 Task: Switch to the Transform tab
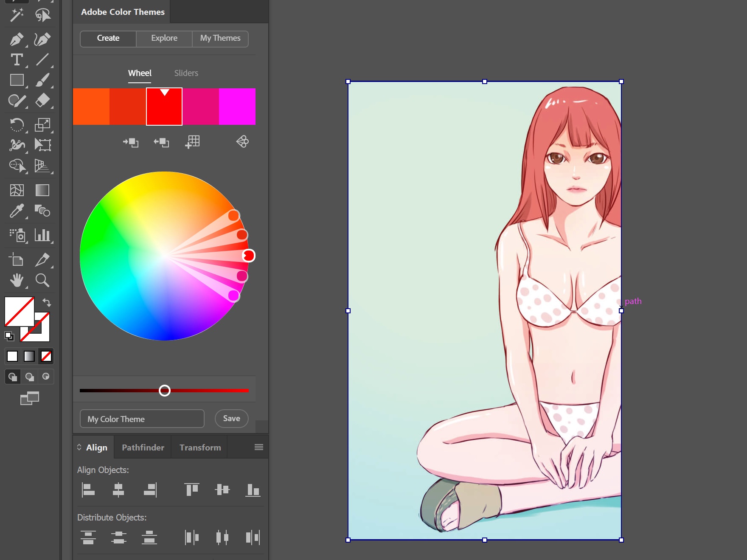tap(200, 447)
